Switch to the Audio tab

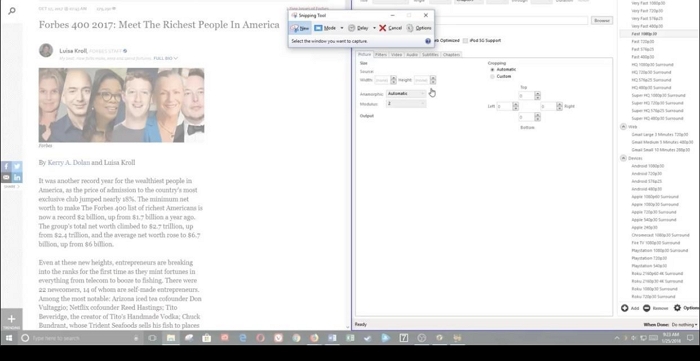pos(412,54)
